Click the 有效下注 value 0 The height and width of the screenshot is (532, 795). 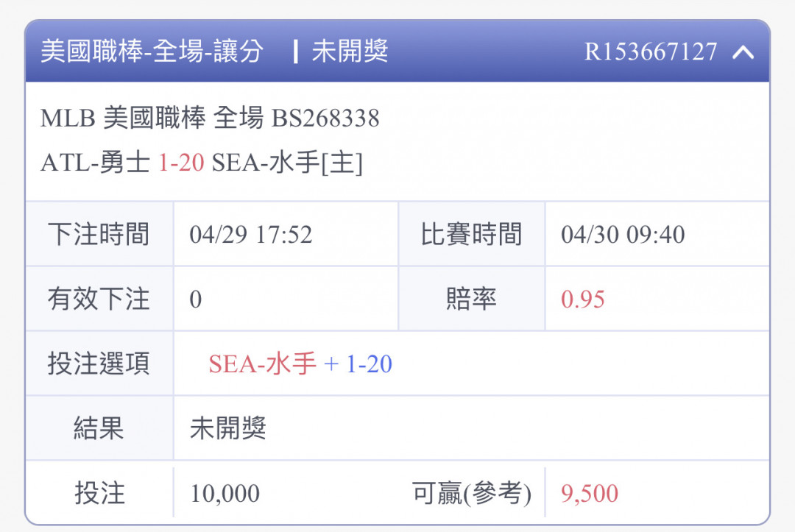point(196,299)
